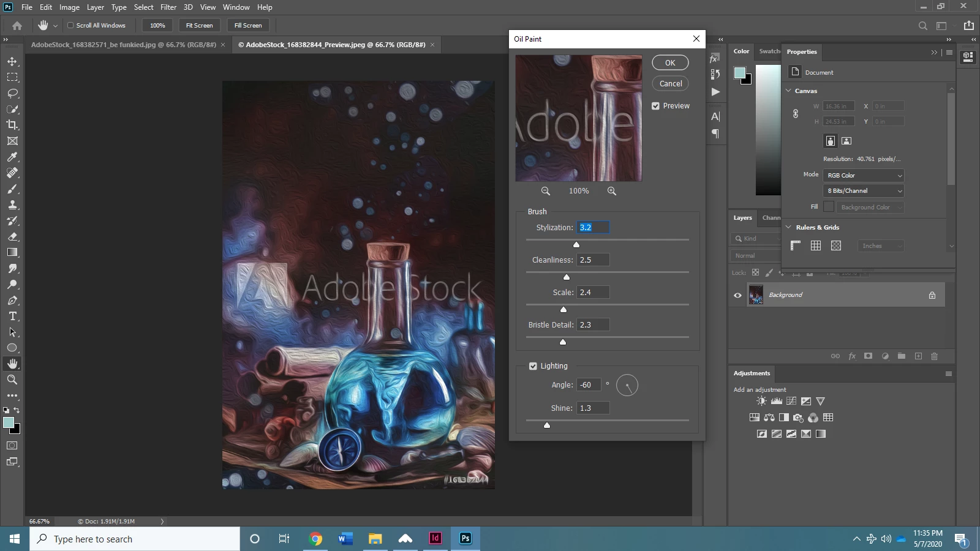Create a new layer icon
The height and width of the screenshot is (551, 980).
pos(918,356)
